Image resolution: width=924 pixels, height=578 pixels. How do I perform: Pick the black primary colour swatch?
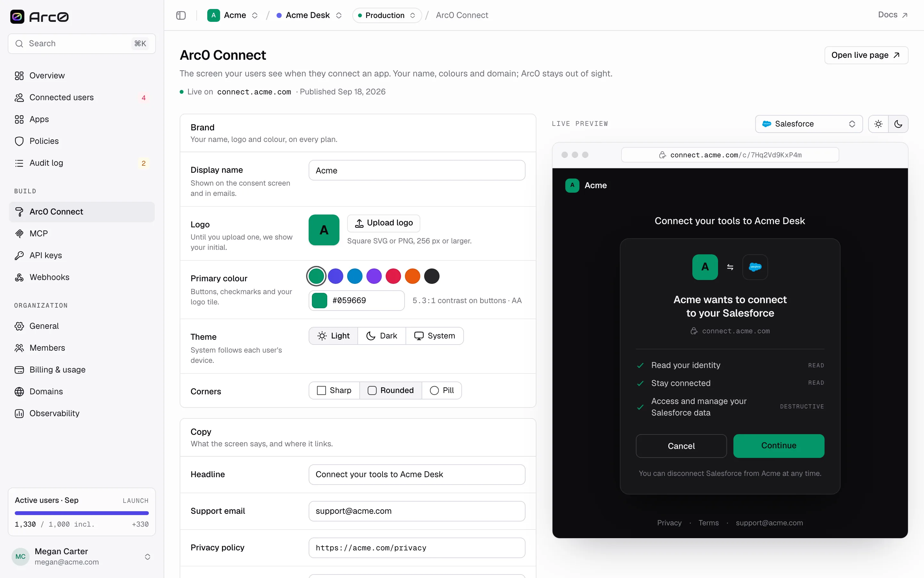click(432, 276)
